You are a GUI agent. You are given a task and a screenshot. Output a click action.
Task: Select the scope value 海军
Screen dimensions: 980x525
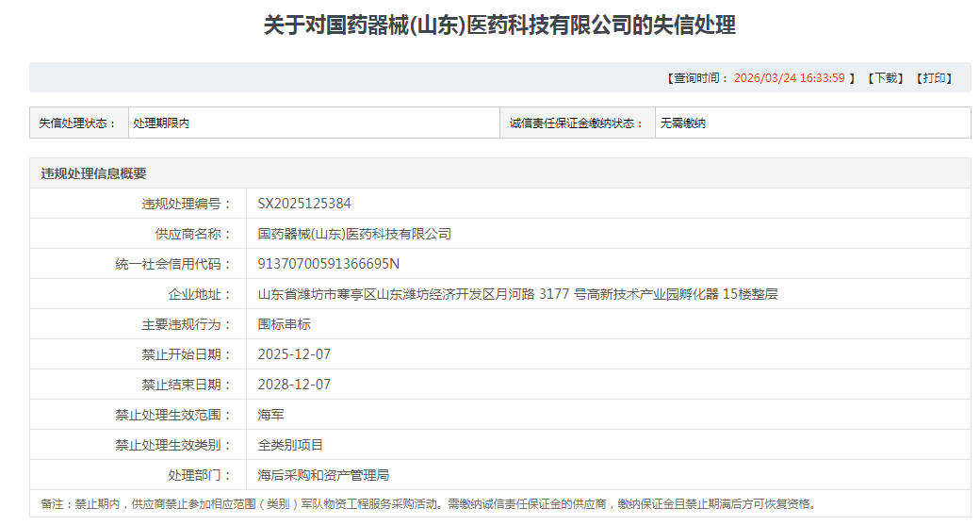(270, 415)
